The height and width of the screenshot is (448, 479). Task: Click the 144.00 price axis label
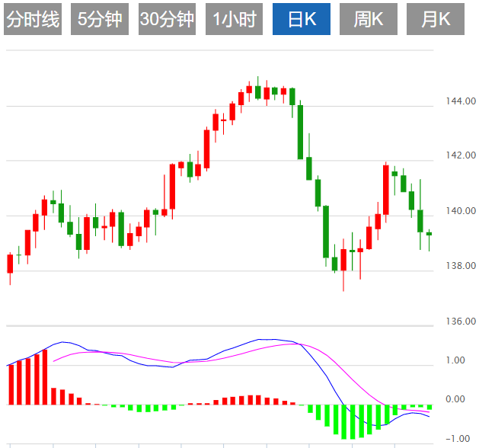pos(461,101)
